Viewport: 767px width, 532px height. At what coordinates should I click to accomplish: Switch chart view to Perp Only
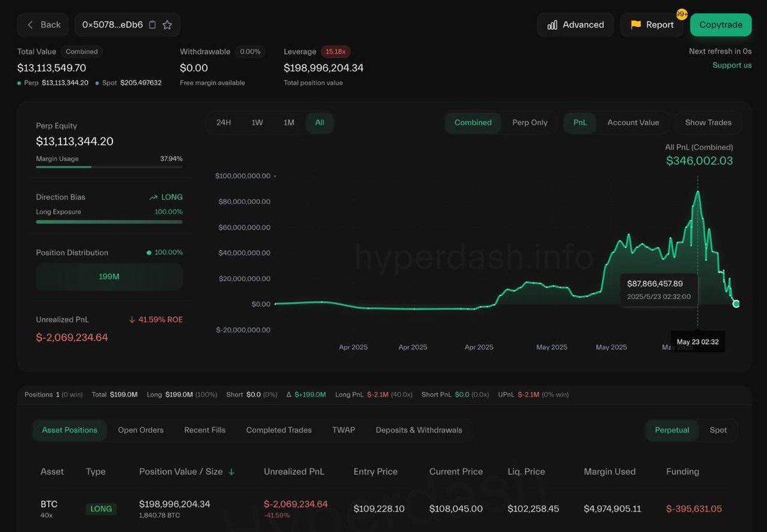click(x=530, y=123)
